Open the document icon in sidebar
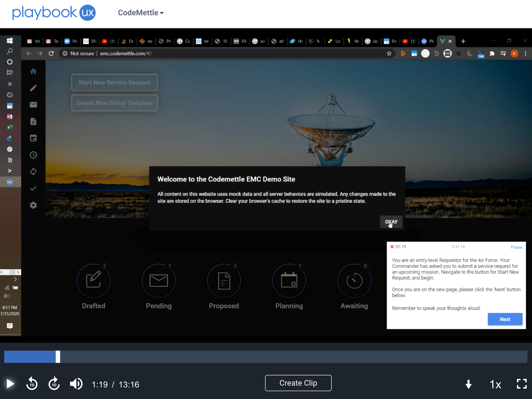Image resolution: width=532 pixels, height=399 pixels. 33,122
